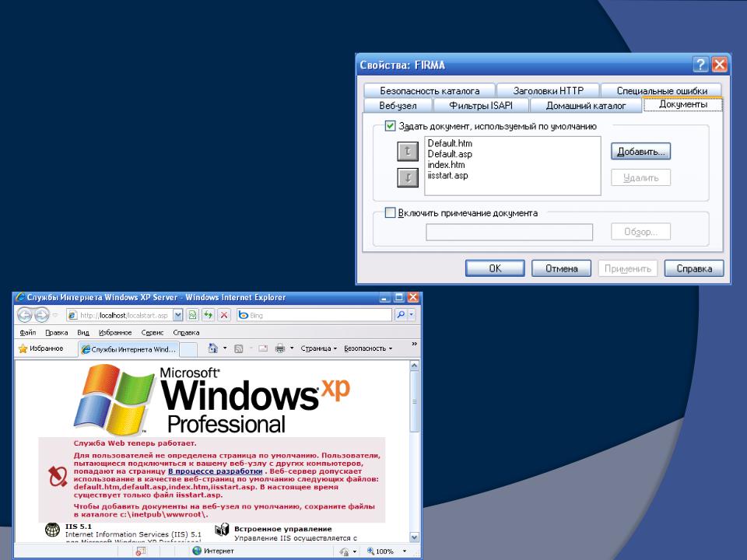Click the popup blocker icon in IE status bar
The width and height of the screenshot is (747, 560).
pyautogui.click(x=141, y=551)
